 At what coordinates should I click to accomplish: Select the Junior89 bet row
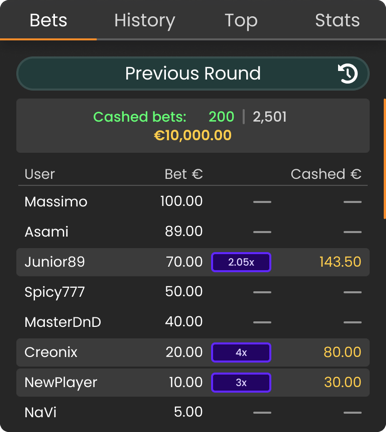[x=193, y=262]
